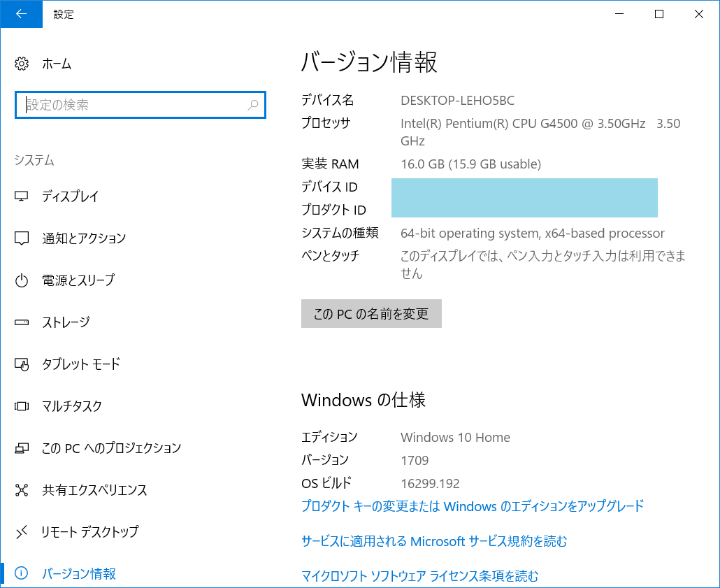Open ソフトウェア ライセンス条項 link

(x=419, y=576)
